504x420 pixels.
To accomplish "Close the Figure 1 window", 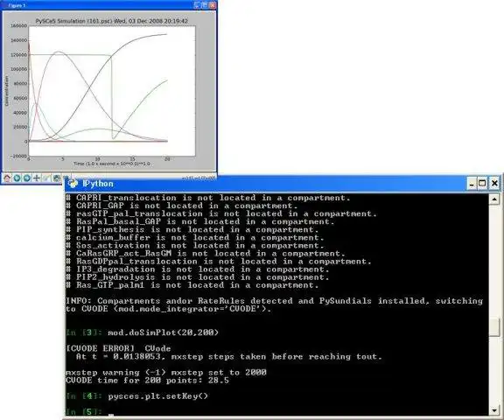I will tap(213, 5).
